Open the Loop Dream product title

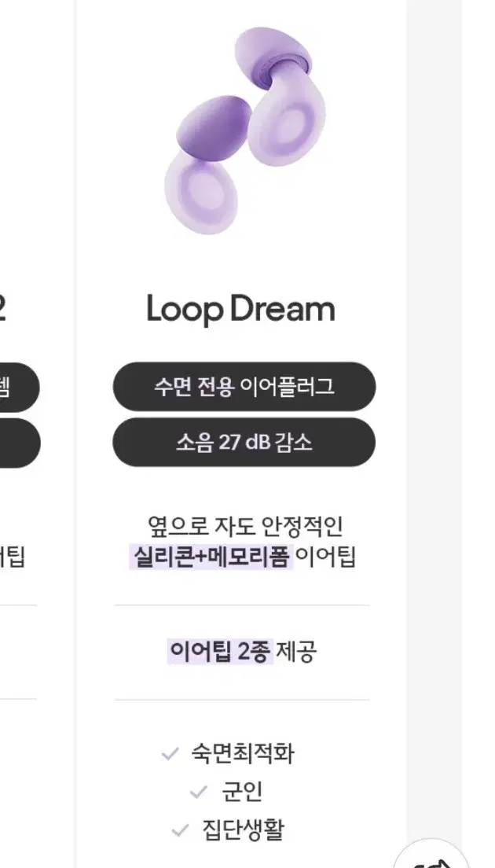coord(241,310)
